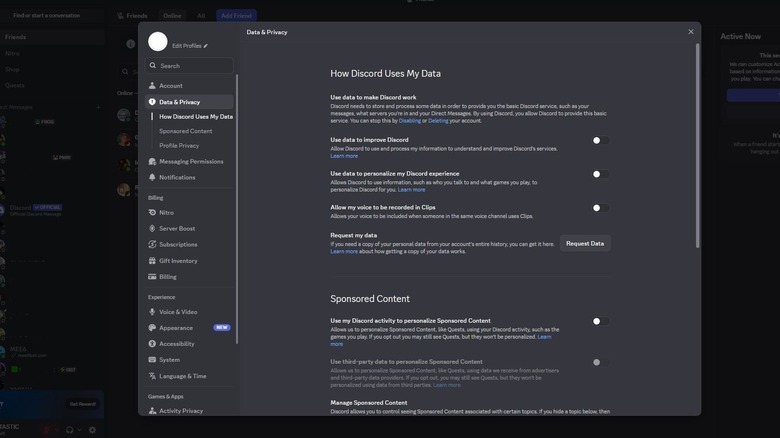Viewport: 780px width, 438px height.
Task: Click the settings sidebar scrollbar
Action: point(237,209)
